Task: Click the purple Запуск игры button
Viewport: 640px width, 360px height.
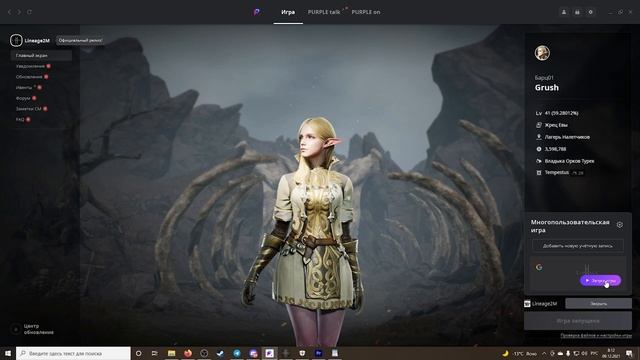Action: pos(600,280)
